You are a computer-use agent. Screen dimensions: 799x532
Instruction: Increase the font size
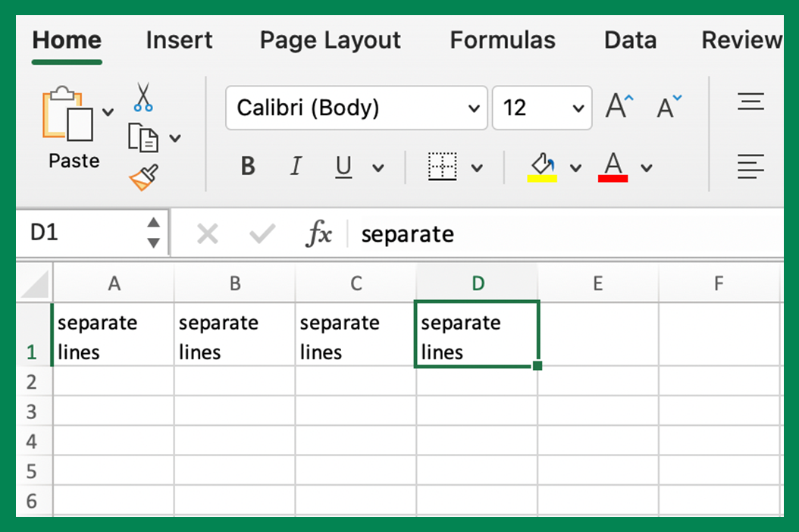click(617, 106)
